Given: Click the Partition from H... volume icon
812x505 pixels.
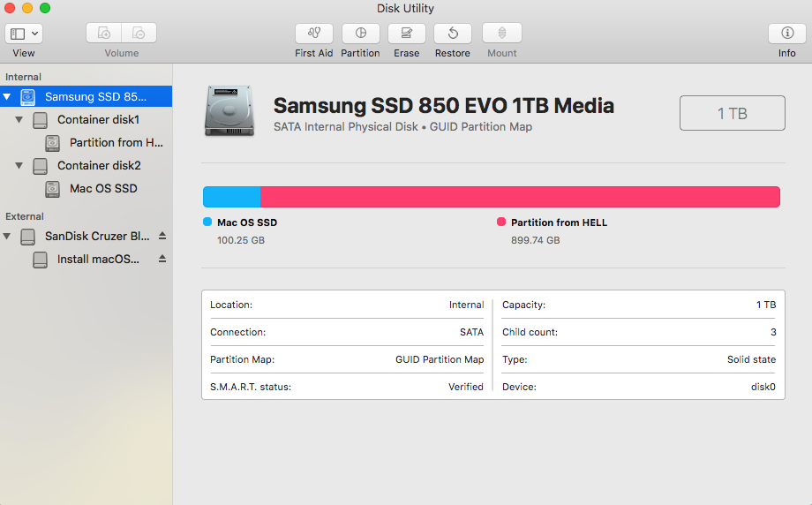Looking at the screenshot, I should coord(52,143).
